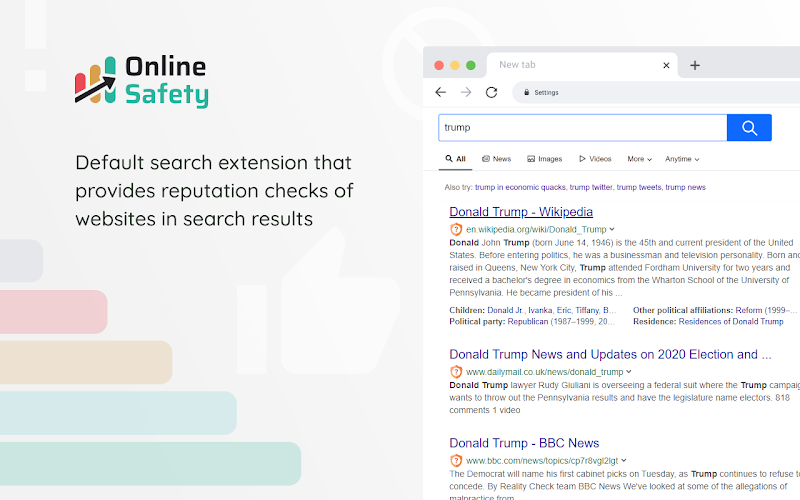Image resolution: width=800 pixels, height=500 pixels.
Task: Click the blue search magnifier button
Action: [x=749, y=128]
